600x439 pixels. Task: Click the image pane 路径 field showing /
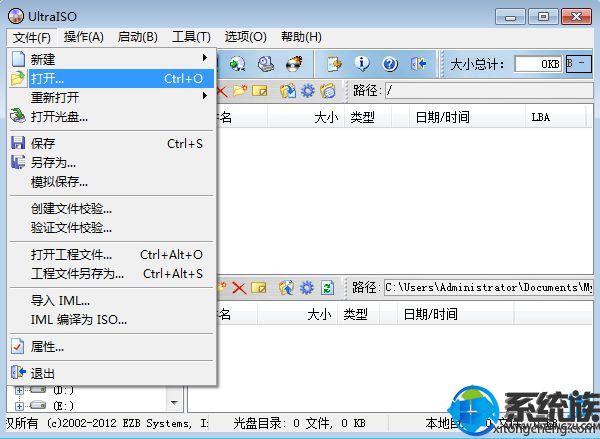pos(489,91)
